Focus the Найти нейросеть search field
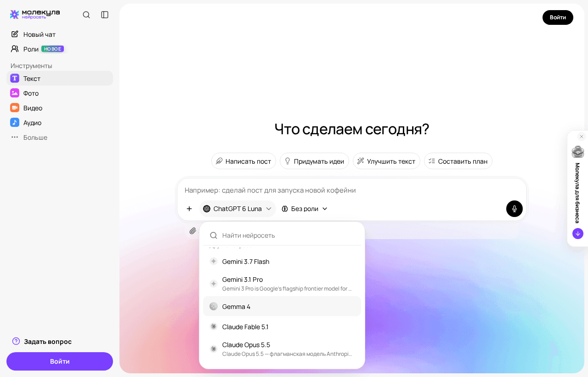The image size is (588, 377). [282, 235]
